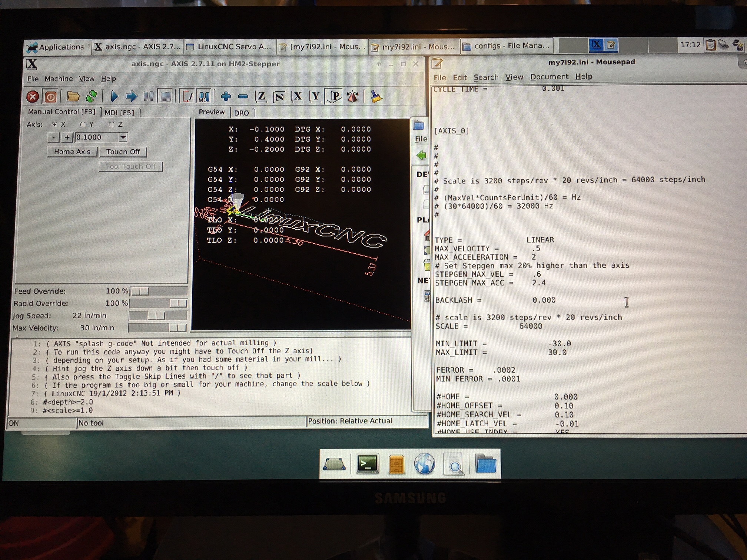This screenshot has height=560, width=747.
Task: Click the Max Velocity slider
Action: click(x=157, y=328)
